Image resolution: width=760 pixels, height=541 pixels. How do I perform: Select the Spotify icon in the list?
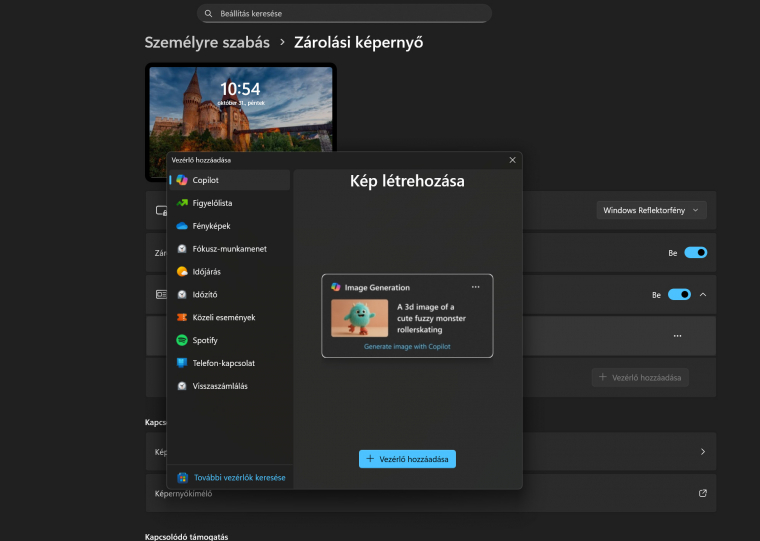182,340
